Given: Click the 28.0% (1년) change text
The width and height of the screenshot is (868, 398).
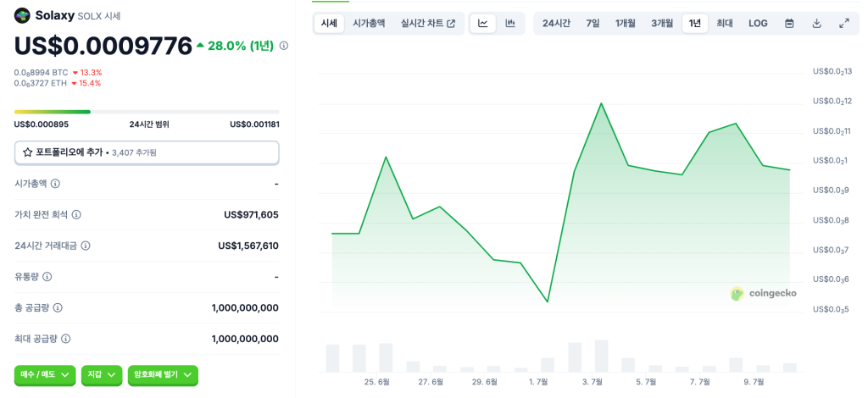Looking at the screenshot, I should [236, 46].
